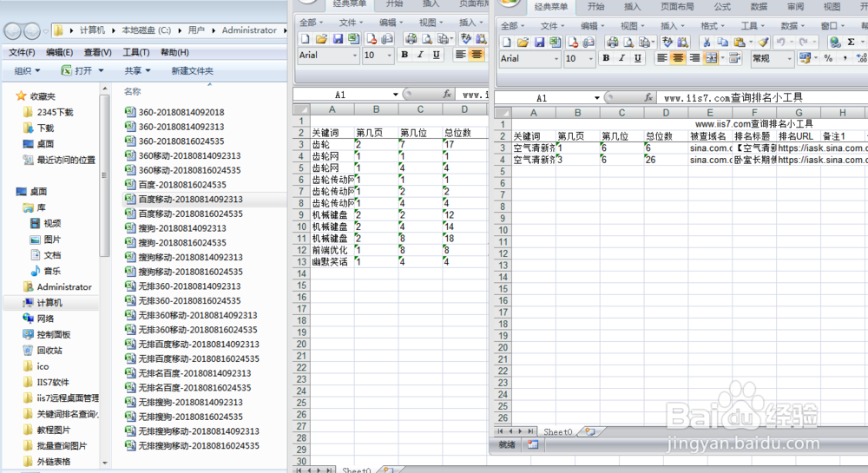Screen dimensions: 868x473
Task: Click Undo arrow in right Excel window
Action: [780, 42]
